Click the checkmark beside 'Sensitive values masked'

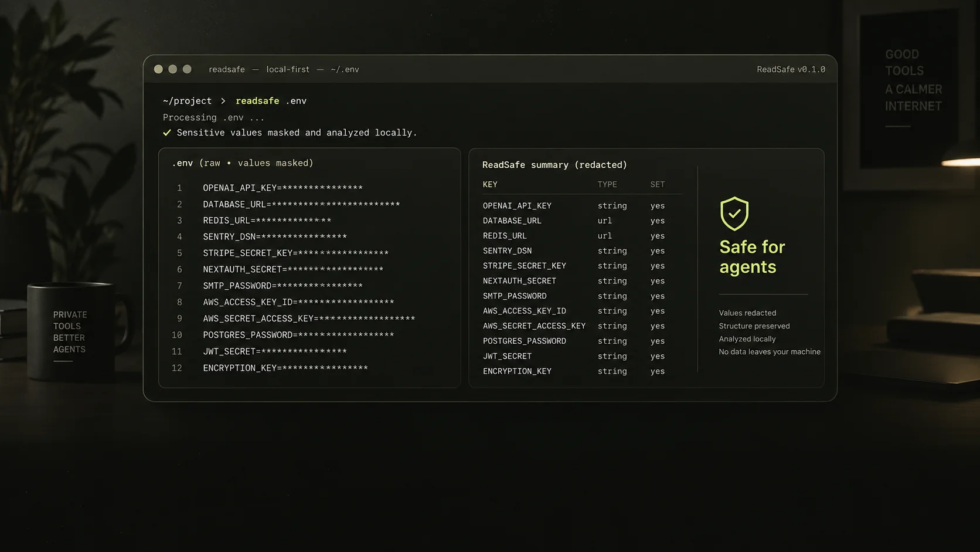[167, 133]
